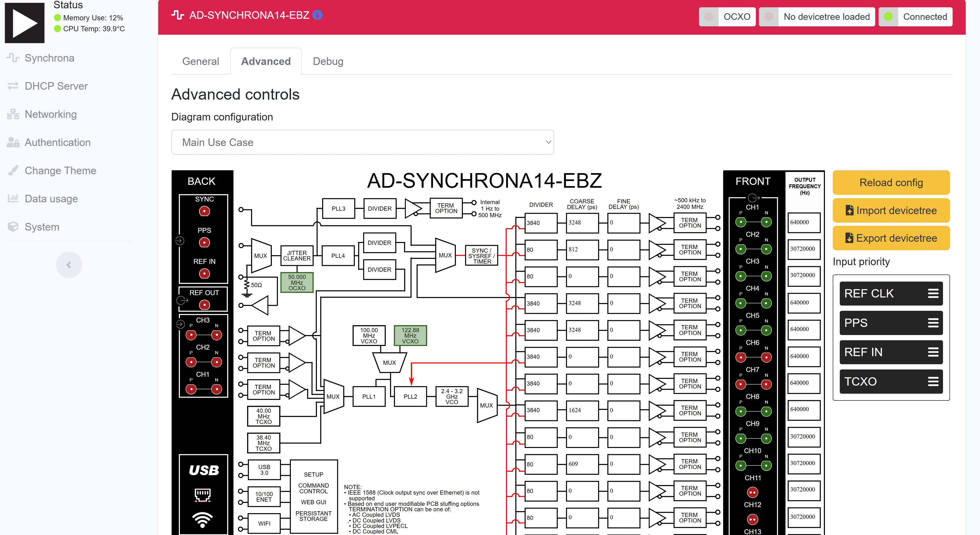Click the System cube icon
Viewport: 980px width, 535px height.
tap(13, 227)
